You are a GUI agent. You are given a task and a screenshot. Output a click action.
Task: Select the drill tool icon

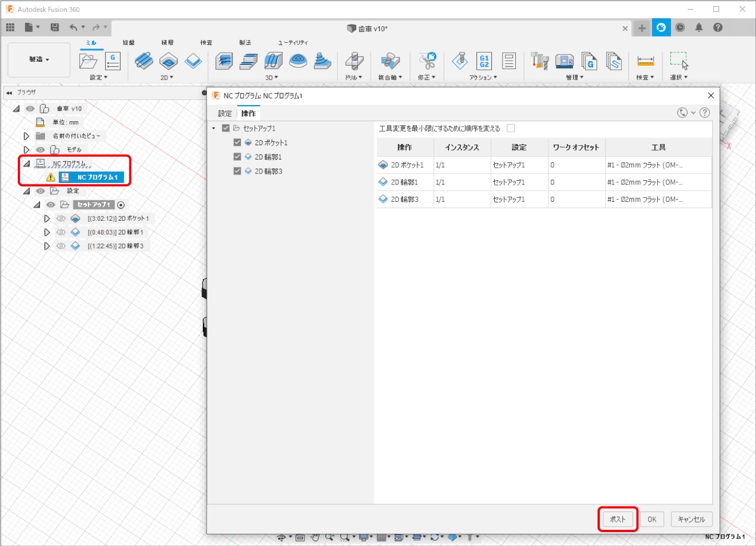click(354, 61)
